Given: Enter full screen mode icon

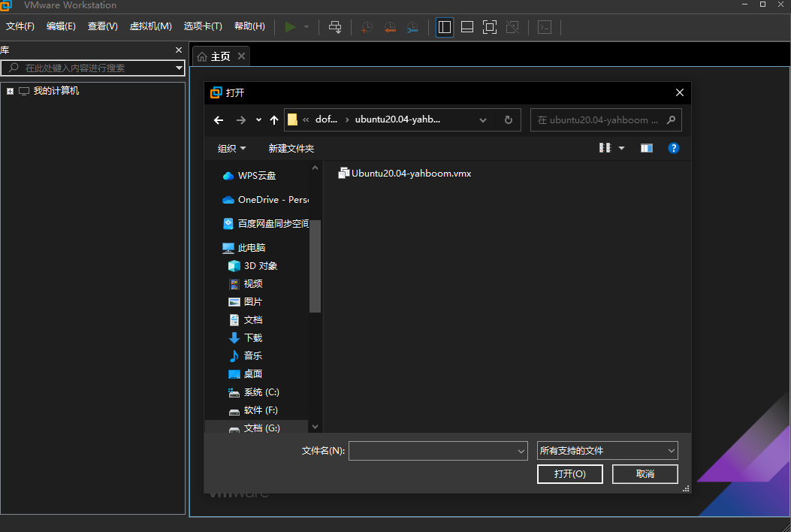Looking at the screenshot, I should (x=490, y=27).
